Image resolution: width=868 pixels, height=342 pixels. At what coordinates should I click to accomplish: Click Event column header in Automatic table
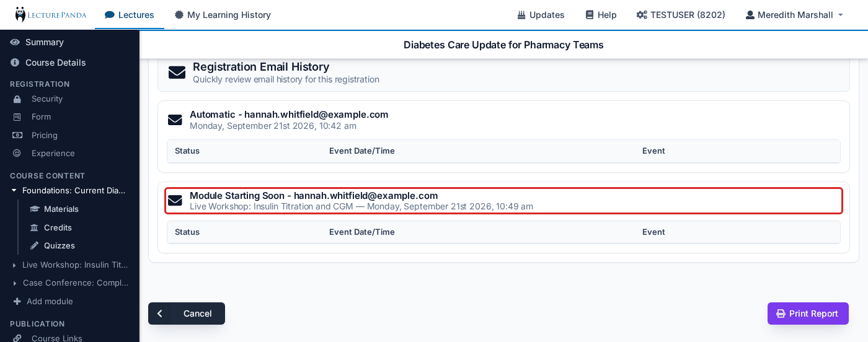point(653,151)
